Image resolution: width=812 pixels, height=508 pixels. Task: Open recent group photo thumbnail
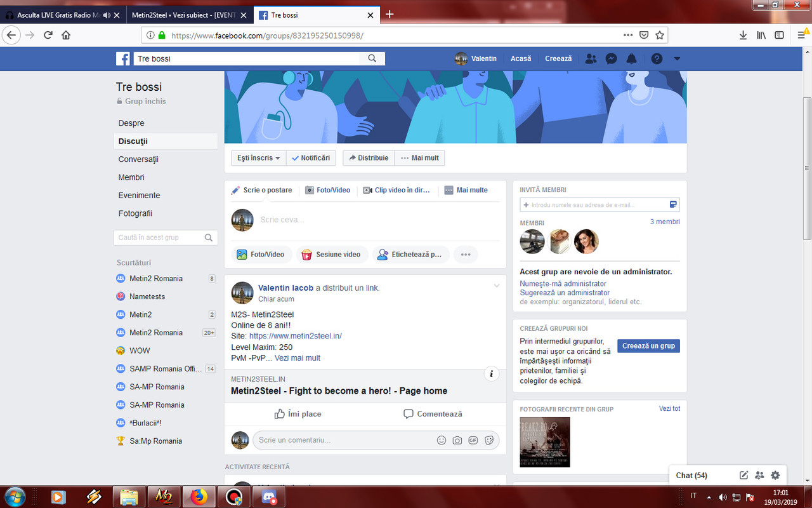point(545,442)
